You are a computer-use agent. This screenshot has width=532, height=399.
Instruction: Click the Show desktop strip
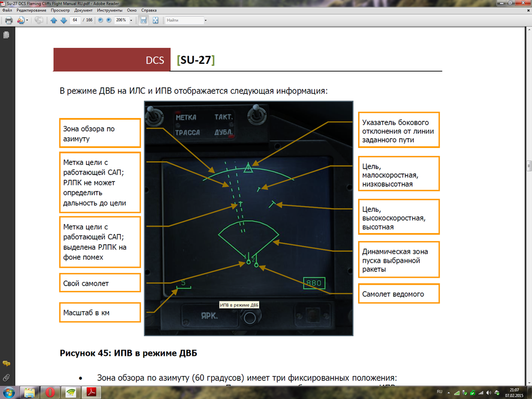[x=529, y=393]
